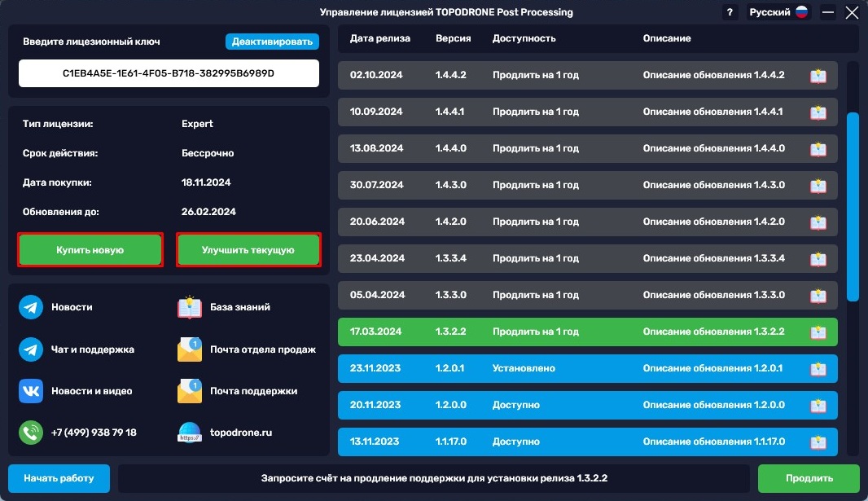Click the Дата релиза column header
The height and width of the screenshot is (501, 868).
point(379,38)
